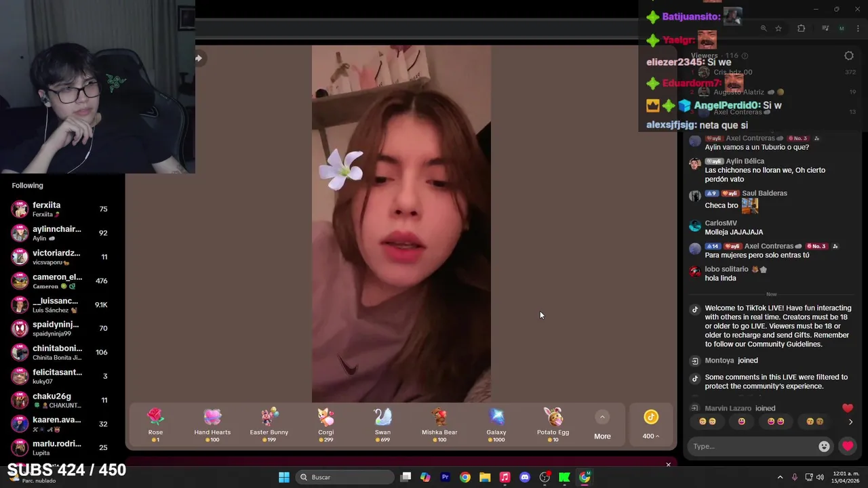The image size is (868, 488).
Task: Open the 400 coin balance menu
Action: [651, 425]
